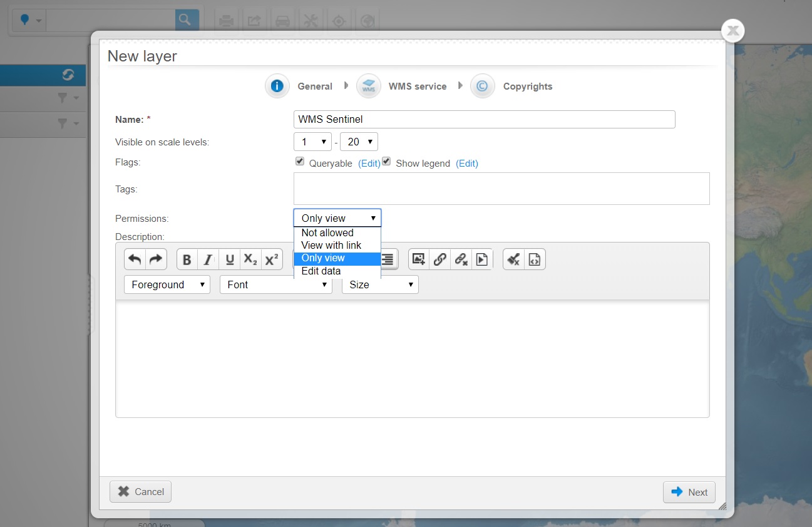Click the refresh icon in the left panel
The width and height of the screenshot is (812, 527).
pyautogui.click(x=68, y=75)
